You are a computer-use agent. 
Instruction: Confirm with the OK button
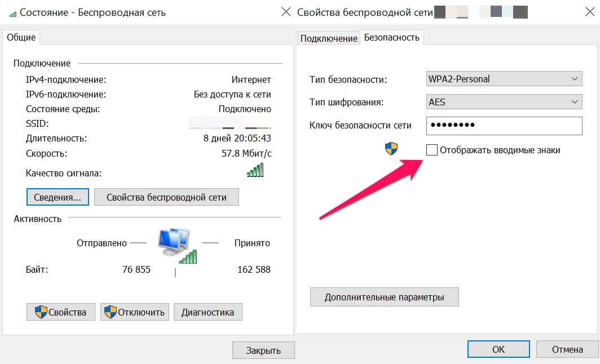498,349
